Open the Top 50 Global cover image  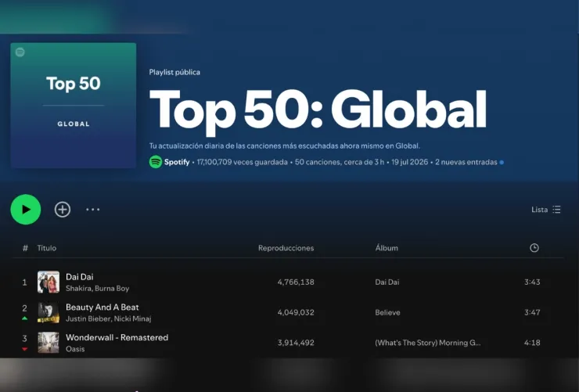[73, 105]
